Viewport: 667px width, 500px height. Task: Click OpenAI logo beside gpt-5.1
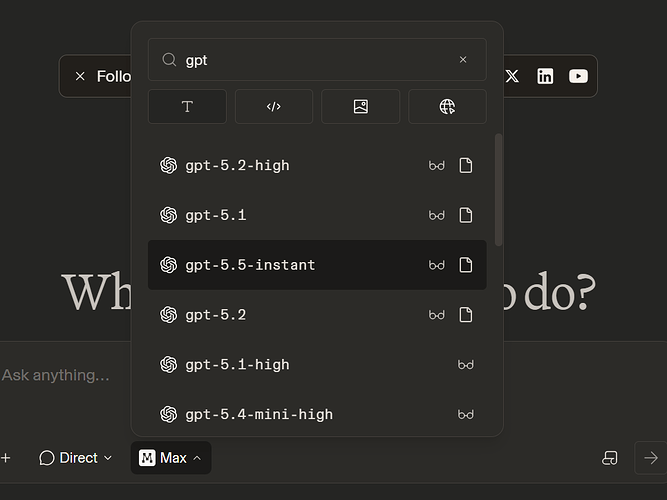point(168,215)
